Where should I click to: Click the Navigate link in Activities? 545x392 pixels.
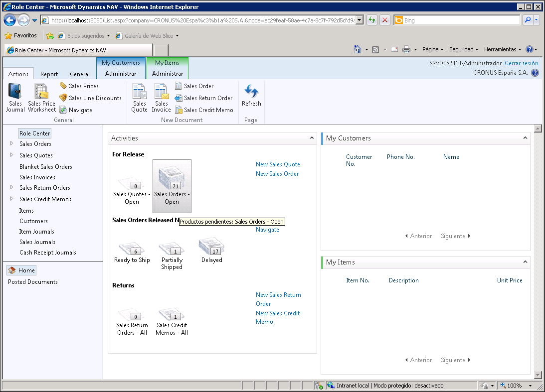[x=267, y=230]
